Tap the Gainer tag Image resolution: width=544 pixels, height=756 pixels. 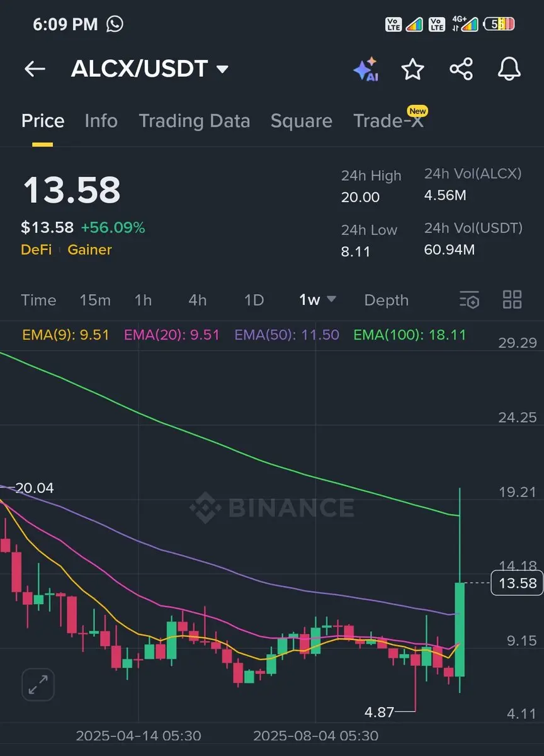(x=89, y=249)
